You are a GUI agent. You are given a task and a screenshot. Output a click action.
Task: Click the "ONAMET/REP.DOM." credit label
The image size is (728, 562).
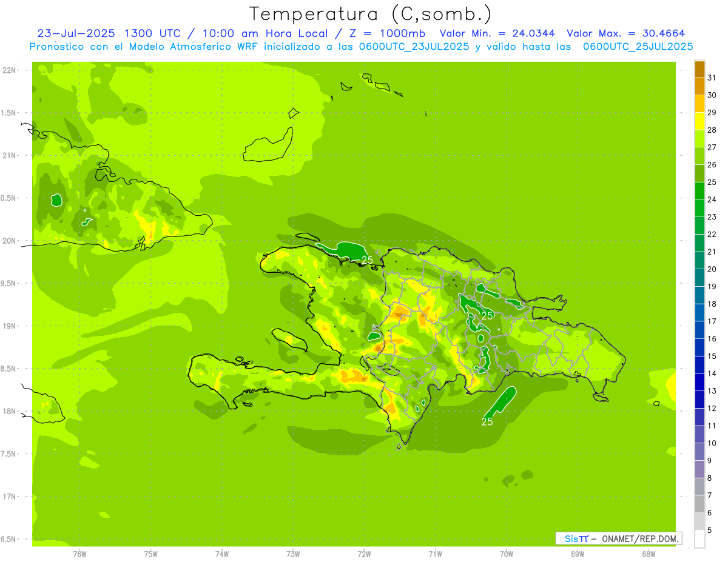[641, 538]
